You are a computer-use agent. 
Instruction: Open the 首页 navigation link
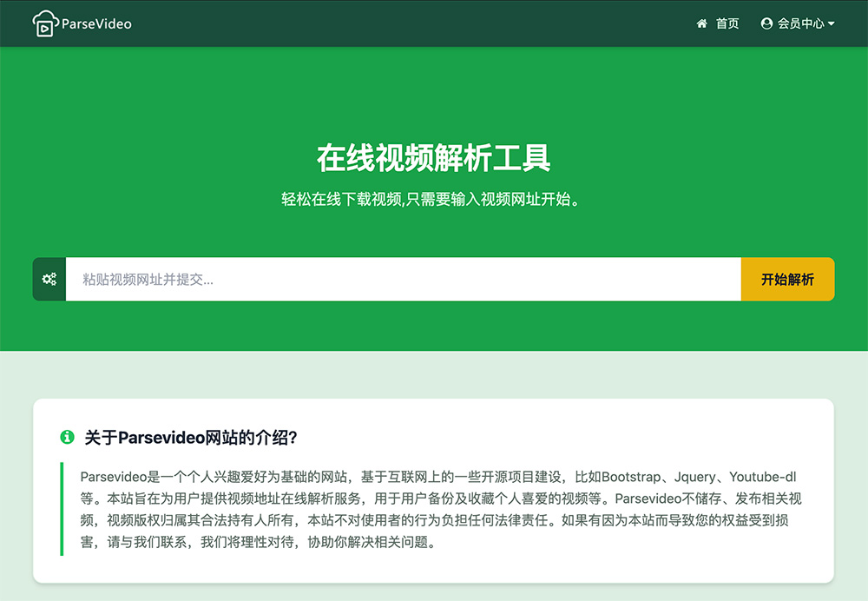727,23
